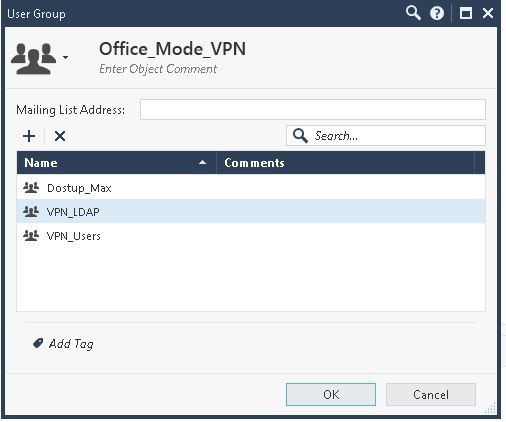The height and width of the screenshot is (422, 506).
Task: Click the Add Tag label icon
Action: point(38,343)
